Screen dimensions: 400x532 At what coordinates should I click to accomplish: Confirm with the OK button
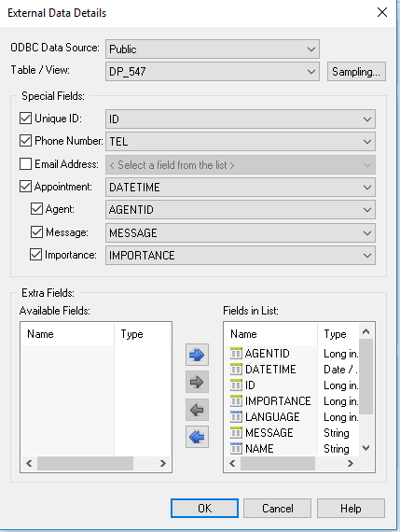coord(204,508)
